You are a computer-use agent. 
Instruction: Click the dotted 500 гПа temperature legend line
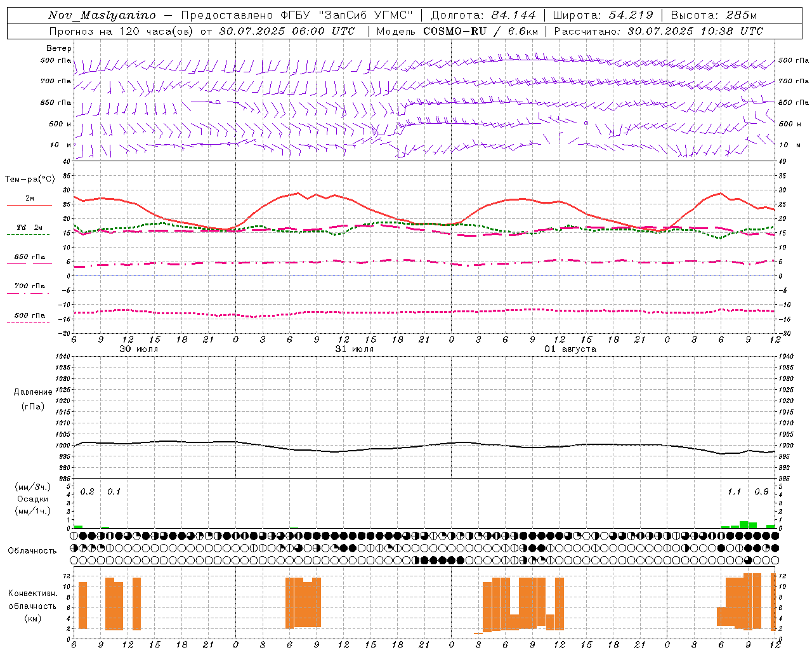coord(29,322)
